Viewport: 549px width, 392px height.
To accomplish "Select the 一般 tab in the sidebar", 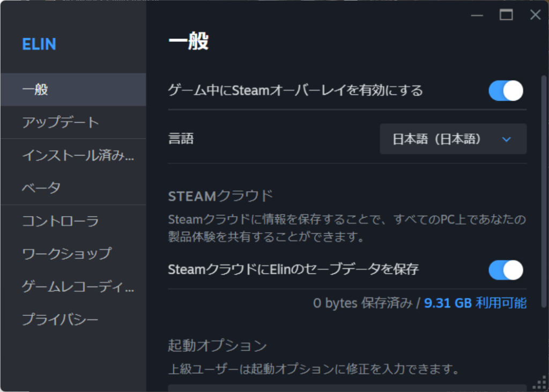I will pyautogui.click(x=73, y=90).
